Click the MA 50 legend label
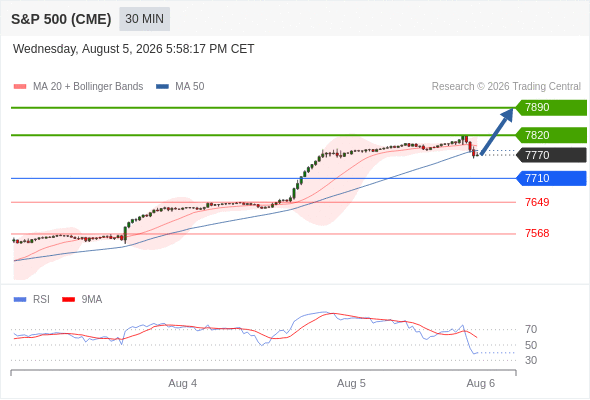Image resolution: width=590 pixels, height=400 pixels. tap(190, 87)
